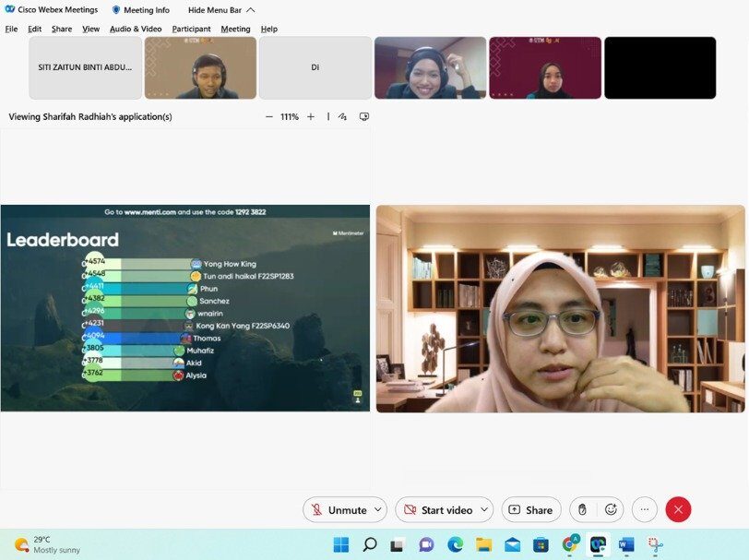Image resolution: width=749 pixels, height=560 pixels.
Task: Open Word from the taskbar
Action: click(x=626, y=544)
